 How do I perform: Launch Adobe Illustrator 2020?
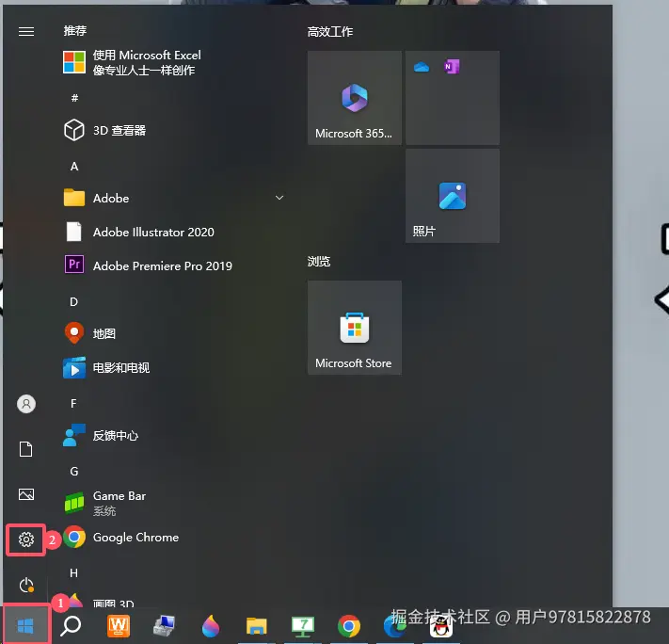(x=173, y=232)
